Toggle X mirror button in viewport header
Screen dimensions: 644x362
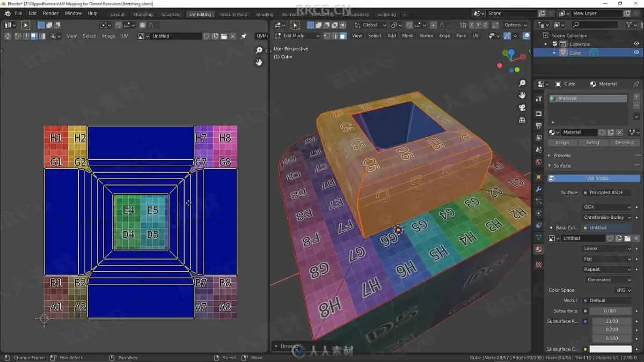coord(472,25)
